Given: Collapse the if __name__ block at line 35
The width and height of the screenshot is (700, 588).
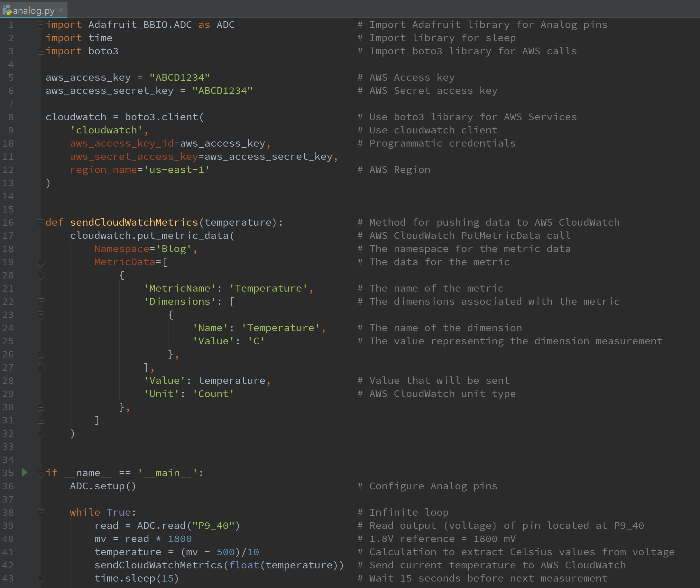Looking at the screenshot, I should pos(41,473).
